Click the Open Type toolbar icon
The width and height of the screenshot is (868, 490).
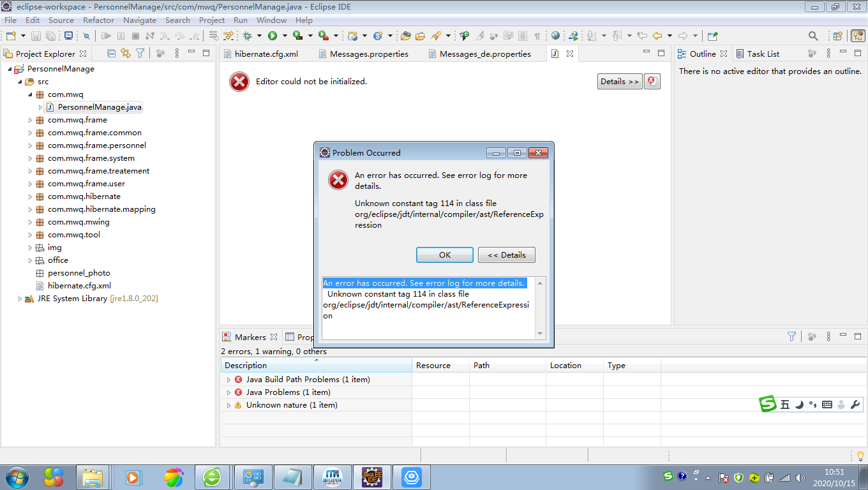(x=405, y=36)
